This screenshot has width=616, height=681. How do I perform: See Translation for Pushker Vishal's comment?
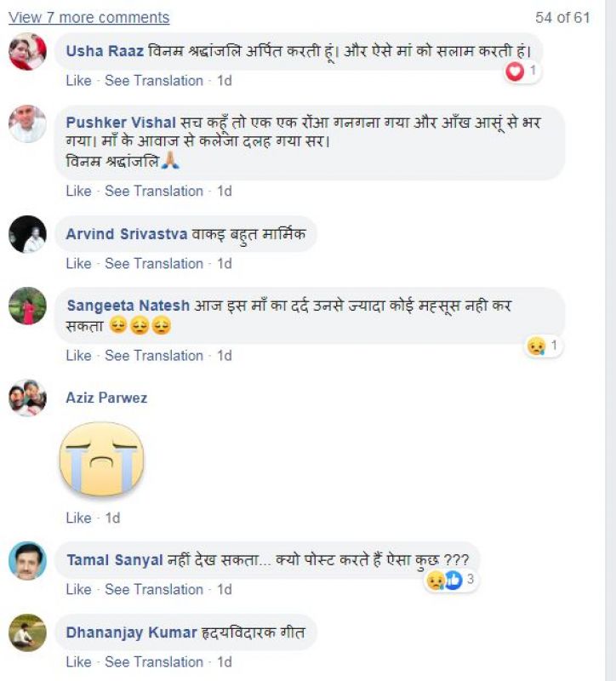[x=154, y=191]
